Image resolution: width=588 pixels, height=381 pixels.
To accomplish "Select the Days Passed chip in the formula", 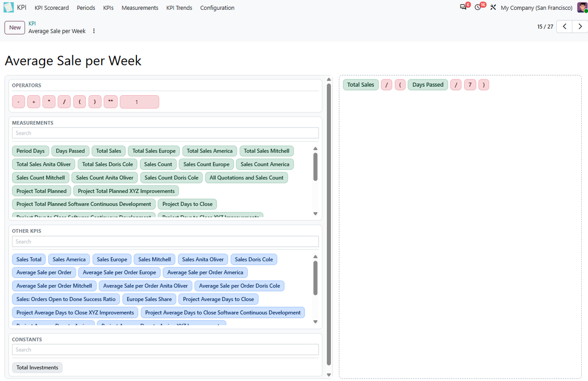I will (428, 85).
